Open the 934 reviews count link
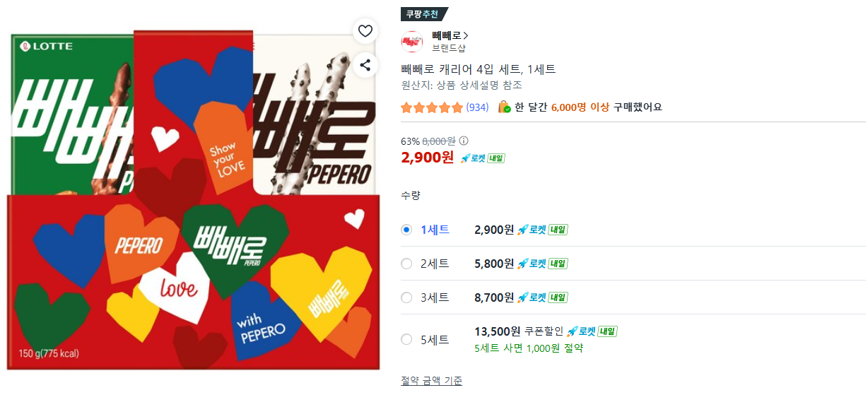Viewport: 868px width, 395px height. 477,107
